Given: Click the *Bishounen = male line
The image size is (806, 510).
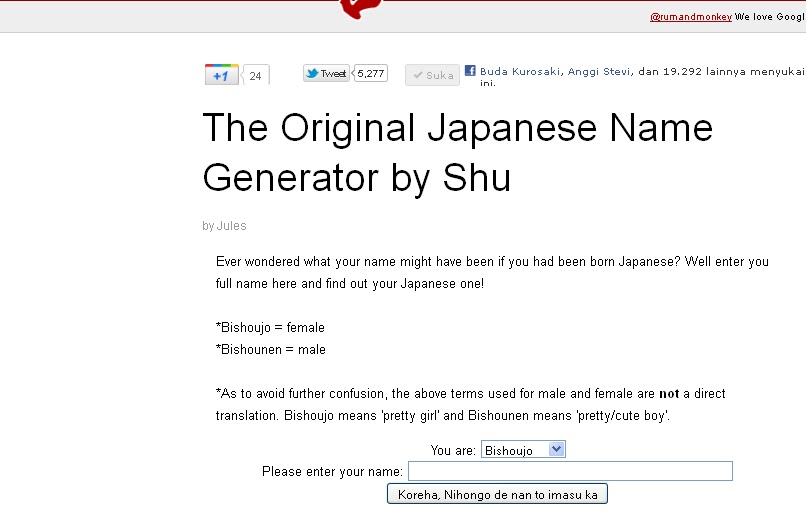Looking at the screenshot, I should tap(271, 350).
